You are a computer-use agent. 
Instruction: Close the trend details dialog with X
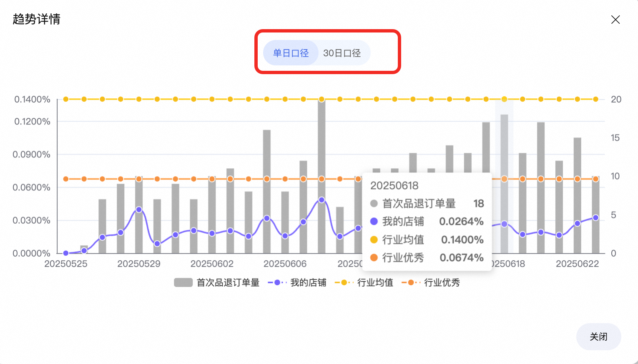point(615,20)
